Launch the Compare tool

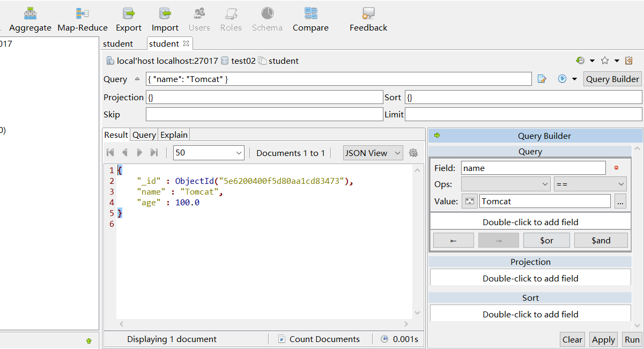[x=310, y=20]
